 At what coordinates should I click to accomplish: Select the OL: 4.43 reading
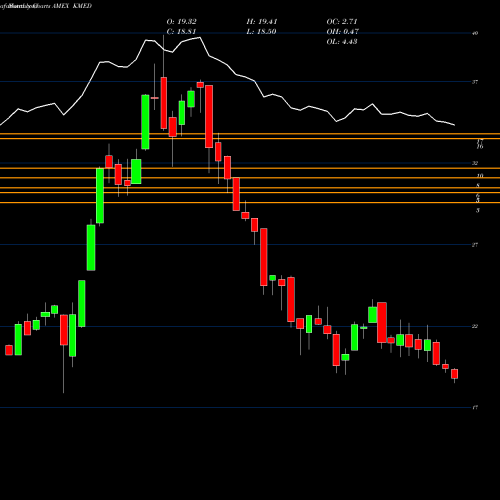click(342, 42)
